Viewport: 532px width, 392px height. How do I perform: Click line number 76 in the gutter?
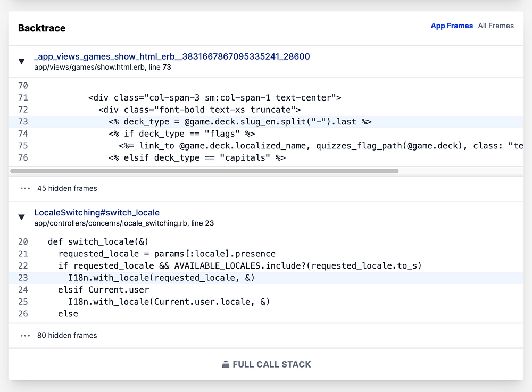point(23,158)
